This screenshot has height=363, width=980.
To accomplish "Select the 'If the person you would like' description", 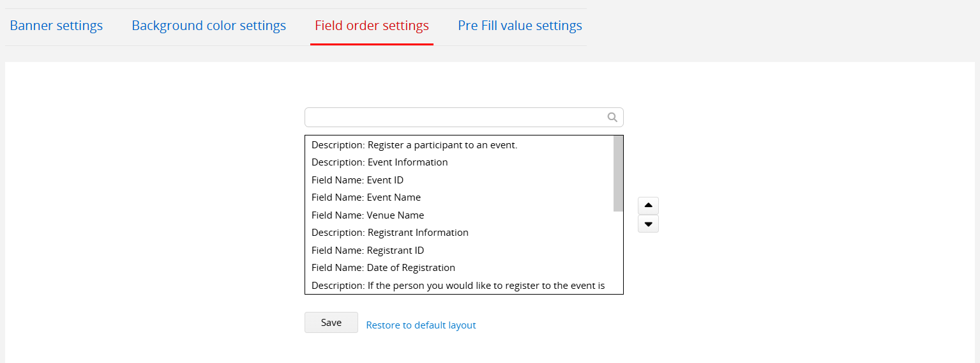I will pyautogui.click(x=459, y=285).
